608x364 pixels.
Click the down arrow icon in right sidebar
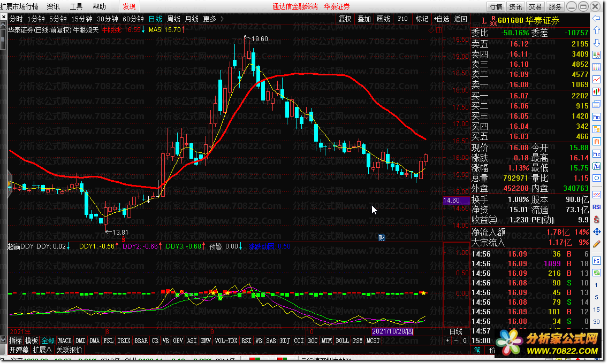coord(596,43)
